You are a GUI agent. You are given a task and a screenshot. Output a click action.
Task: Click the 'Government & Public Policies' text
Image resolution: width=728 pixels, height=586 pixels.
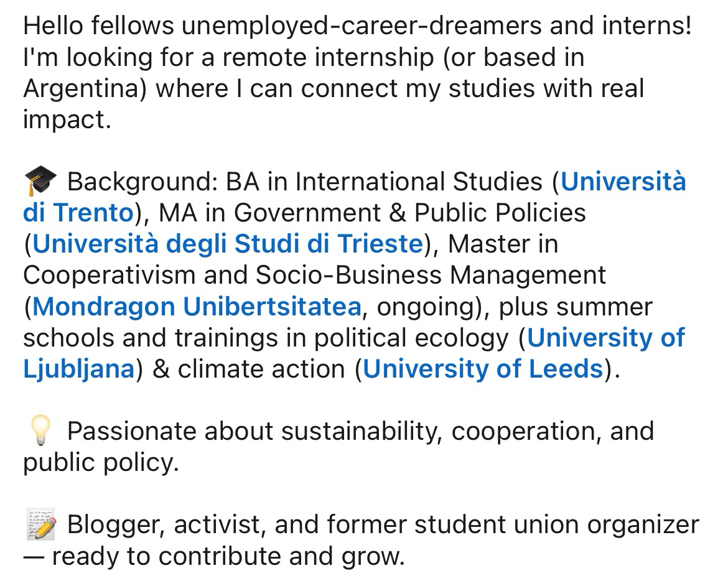pos(410,213)
